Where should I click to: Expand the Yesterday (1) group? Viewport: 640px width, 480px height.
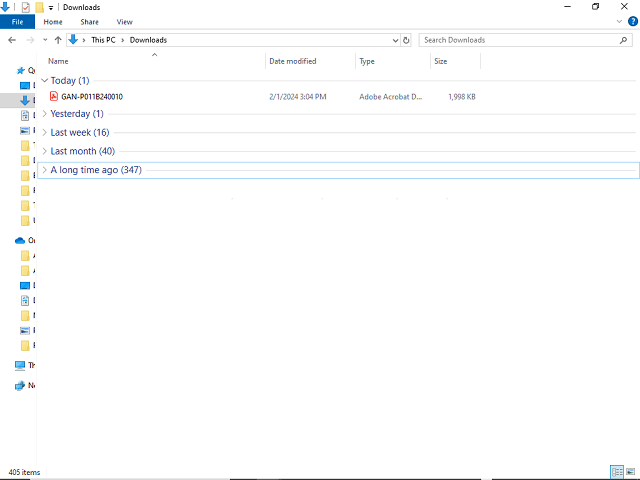pos(45,114)
